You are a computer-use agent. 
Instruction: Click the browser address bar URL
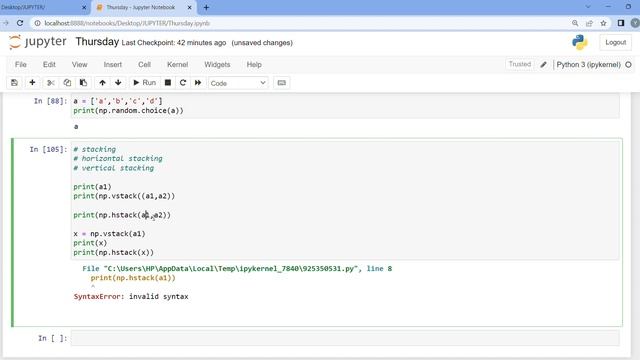[x=127, y=23]
